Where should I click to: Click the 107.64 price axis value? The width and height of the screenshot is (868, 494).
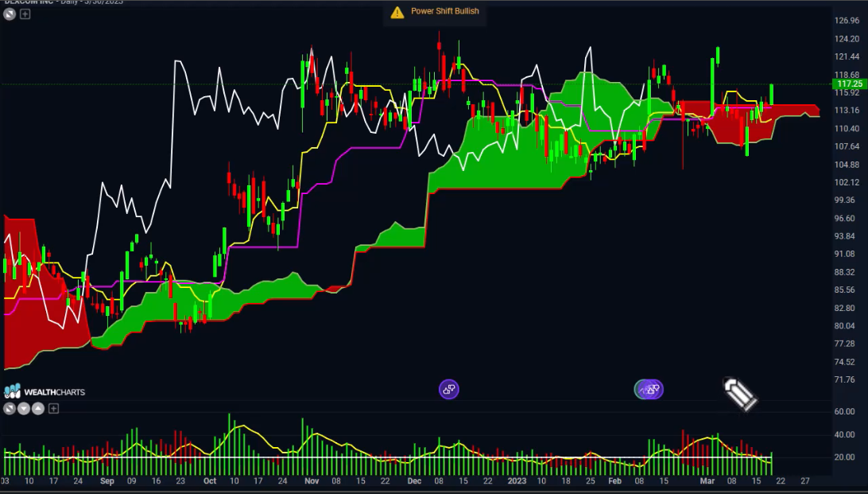pos(847,146)
